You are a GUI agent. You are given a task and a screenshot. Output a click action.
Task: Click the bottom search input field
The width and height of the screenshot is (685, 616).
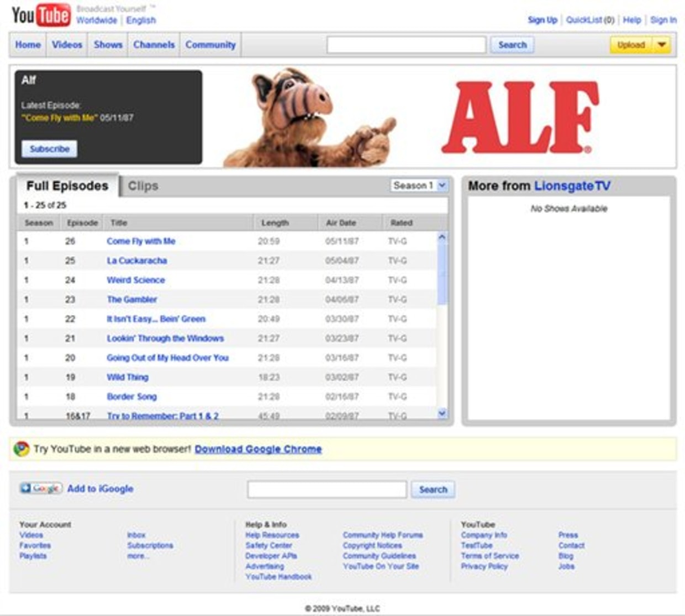(x=327, y=489)
